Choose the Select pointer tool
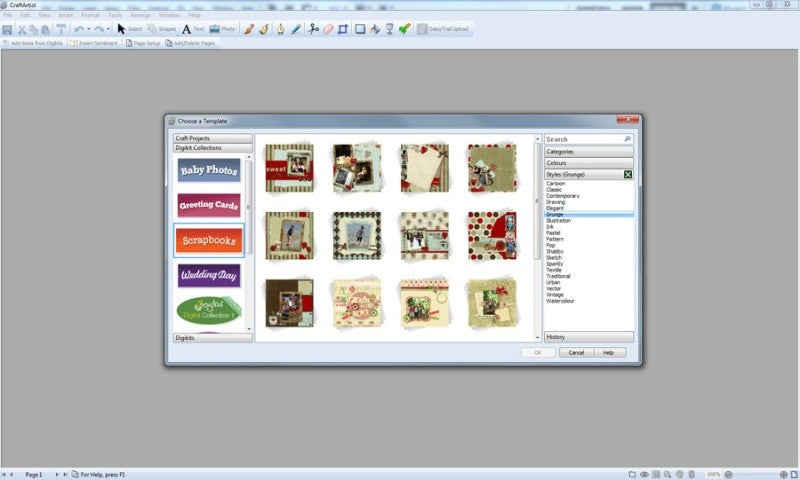The width and height of the screenshot is (800, 480). point(130,29)
